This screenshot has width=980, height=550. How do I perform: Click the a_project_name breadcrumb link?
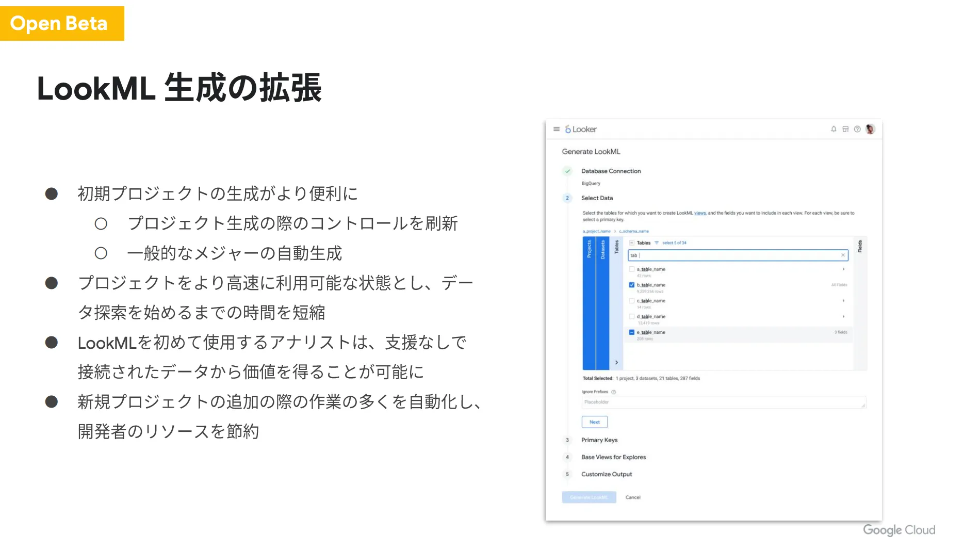(597, 231)
